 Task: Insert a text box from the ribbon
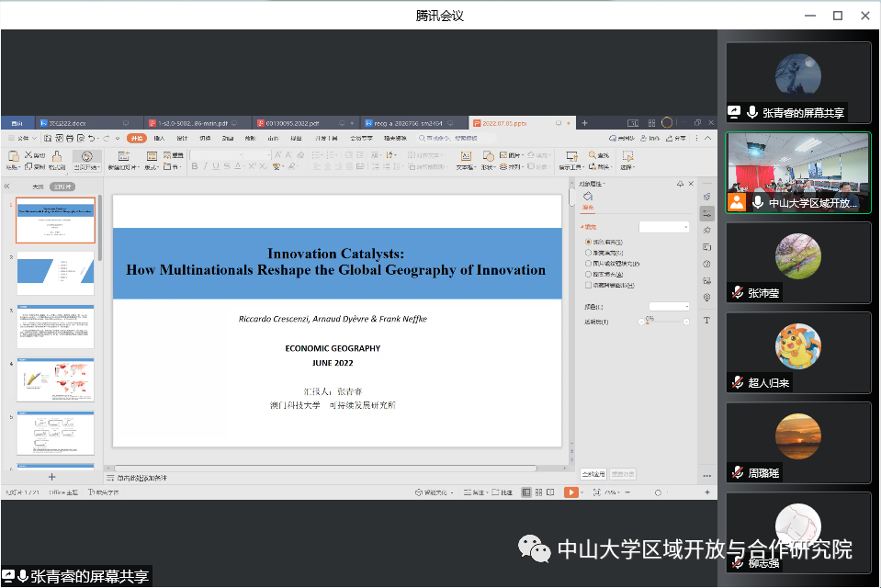tap(466, 157)
